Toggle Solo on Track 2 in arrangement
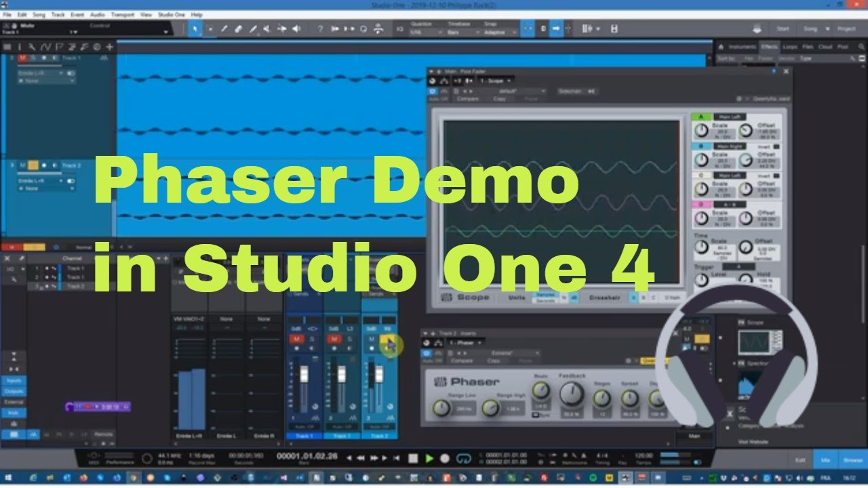The width and height of the screenshot is (868, 488). click(33, 165)
